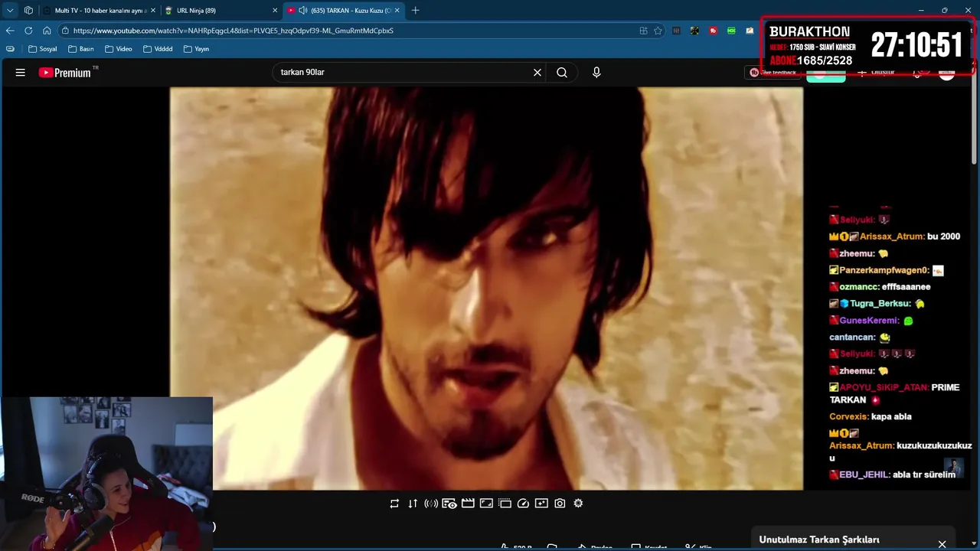Click the equalizer extension icon

coord(676,31)
